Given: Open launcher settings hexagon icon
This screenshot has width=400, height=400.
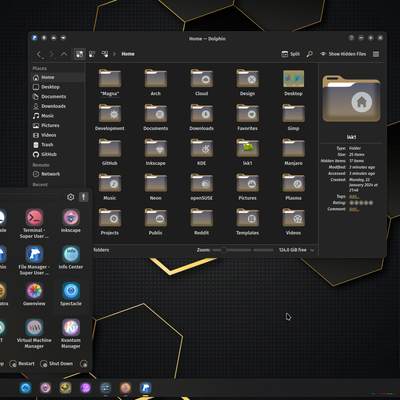Looking at the screenshot, I should pos(70,197).
